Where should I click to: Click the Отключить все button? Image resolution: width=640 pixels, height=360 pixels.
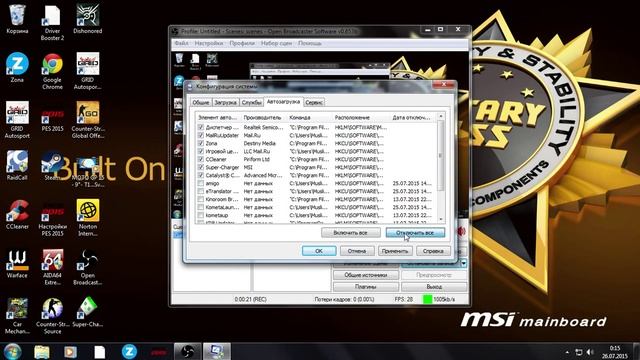415,233
